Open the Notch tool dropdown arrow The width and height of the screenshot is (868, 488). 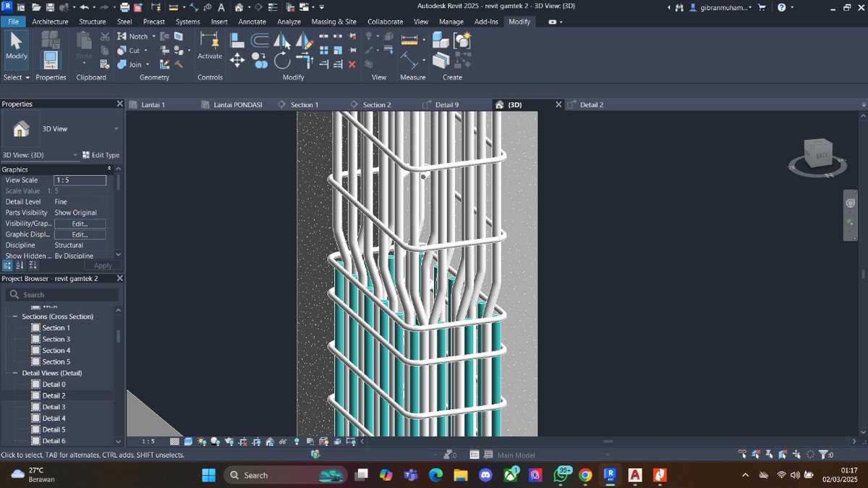pos(154,36)
